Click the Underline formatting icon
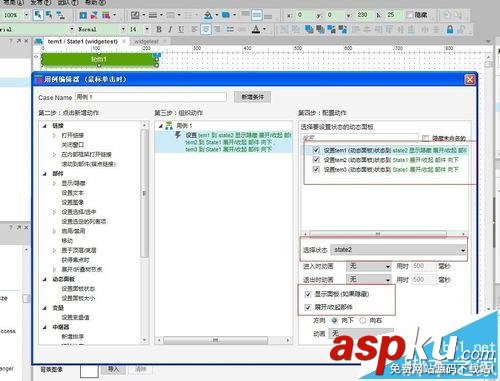The image size is (500, 381). pyautogui.click(x=181, y=29)
